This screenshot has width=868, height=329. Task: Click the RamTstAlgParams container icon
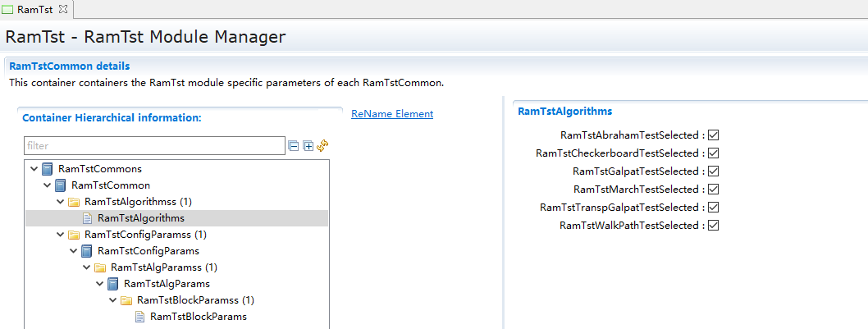(113, 284)
